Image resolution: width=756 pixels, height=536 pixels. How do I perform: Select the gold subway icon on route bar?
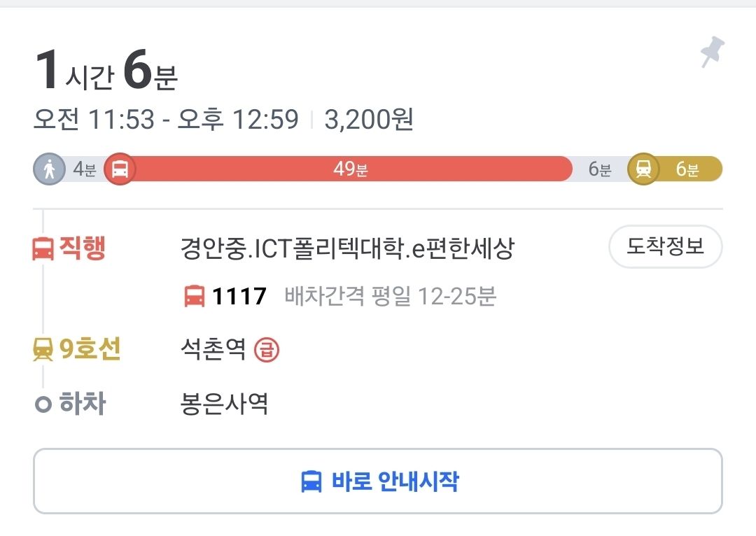point(645,168)
